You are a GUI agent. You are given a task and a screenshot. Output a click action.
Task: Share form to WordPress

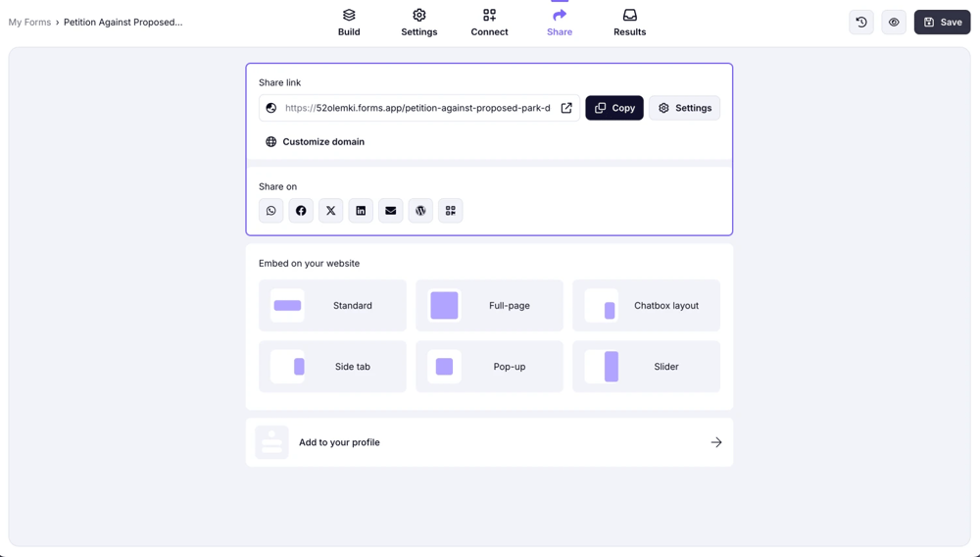tap(420, 211)
